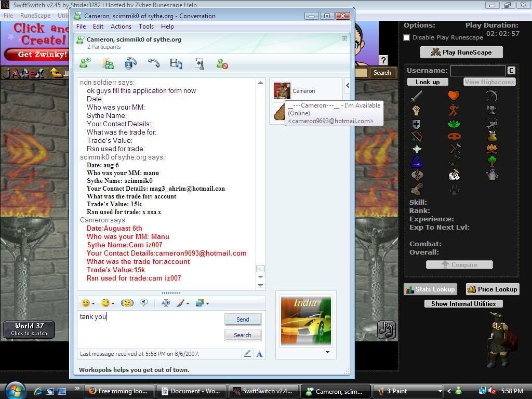Click the Search button in conversation window
This screenshot has width=532, height=399.
pos(243,335)
